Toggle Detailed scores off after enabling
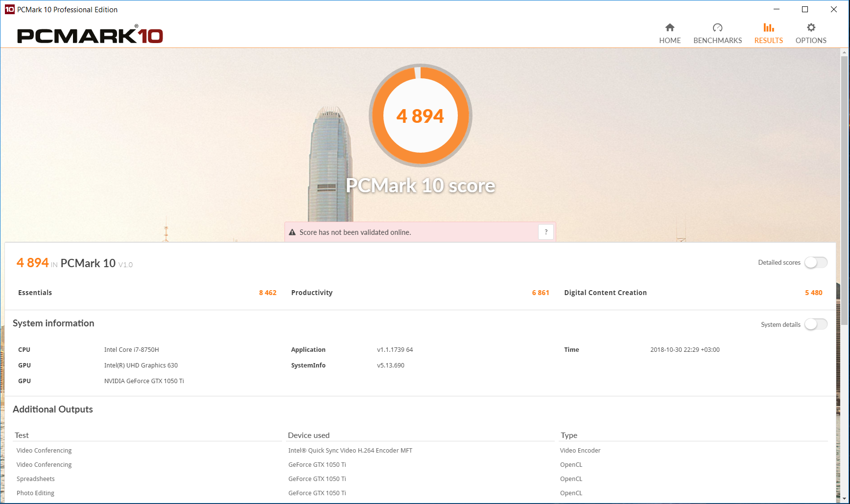 (815, 262)
